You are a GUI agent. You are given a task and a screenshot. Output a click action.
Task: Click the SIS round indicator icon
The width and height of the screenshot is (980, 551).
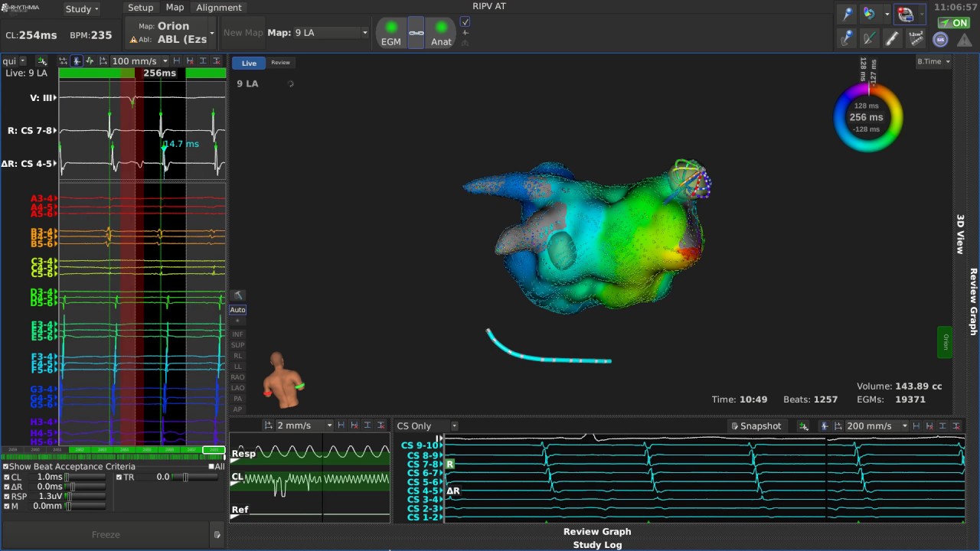(x=940, y=40)
